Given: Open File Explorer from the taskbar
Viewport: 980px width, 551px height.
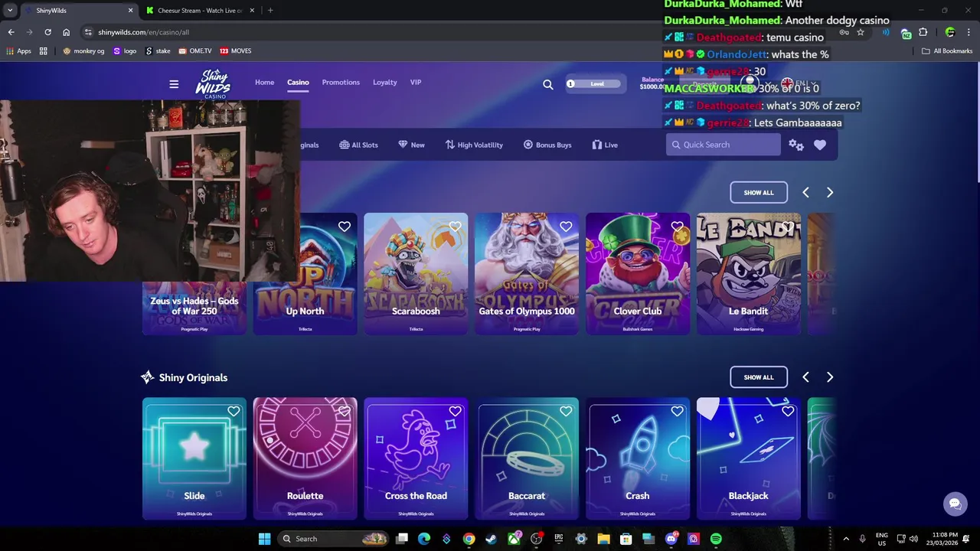Looking at the screenshot, I should coord(603,539).
